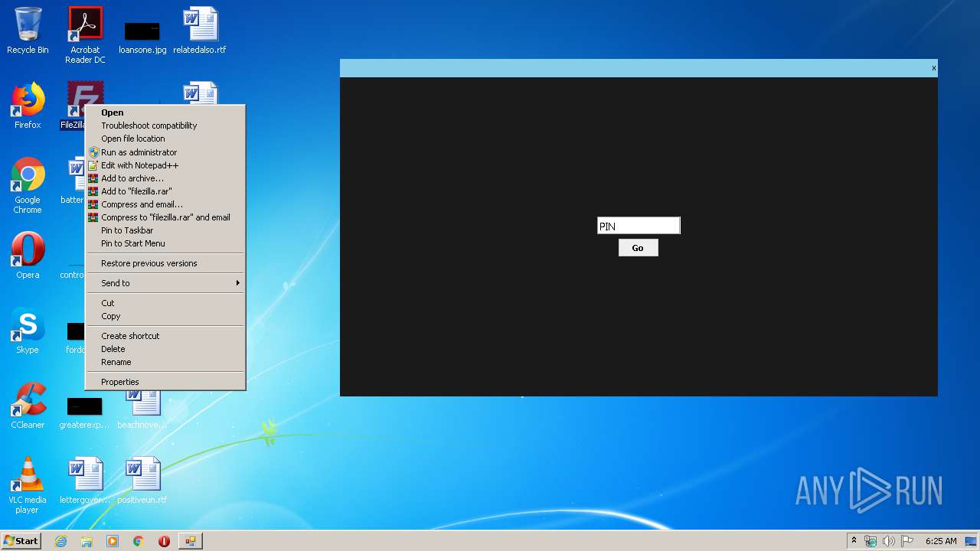Image resolution: width=980 pixels, height=551 pixels.
Task: Open CCleaner desktop shortcut
Action: (28, 406)
